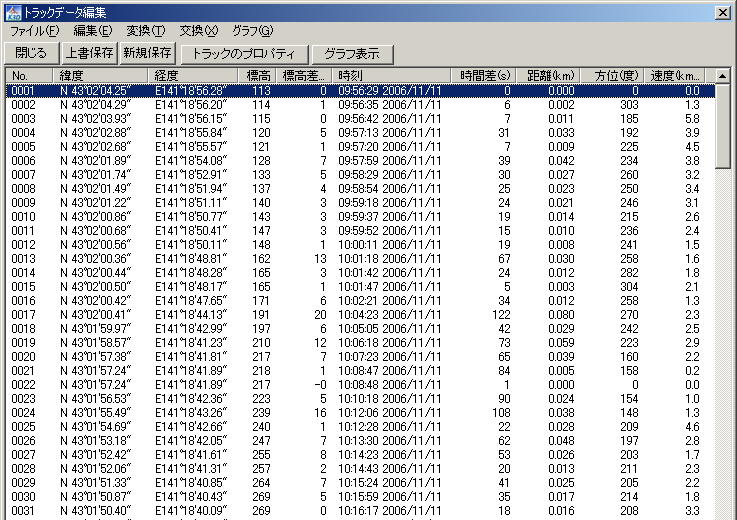Open the 編集(E) menu

click(91, 31)
